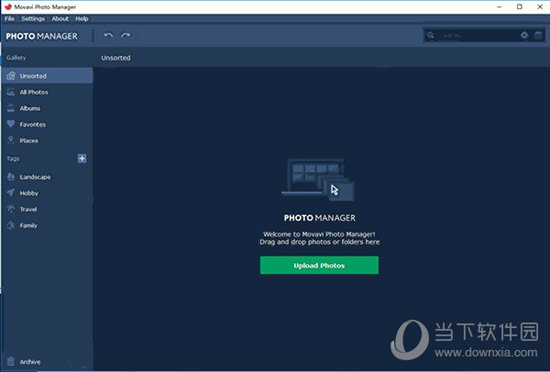Click 'Drag and drop photos or folders here' text
This screenshot has width=550, height=372.
320,242
